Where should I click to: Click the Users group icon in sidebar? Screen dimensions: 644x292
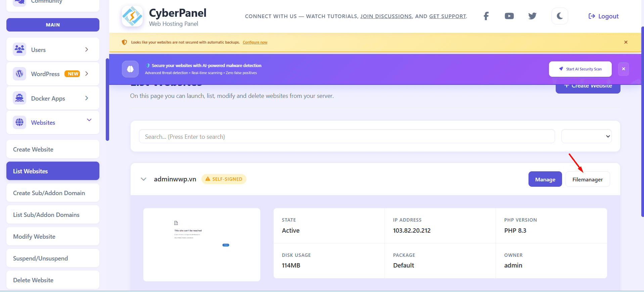pyautogui.click(x=19, y=50)
